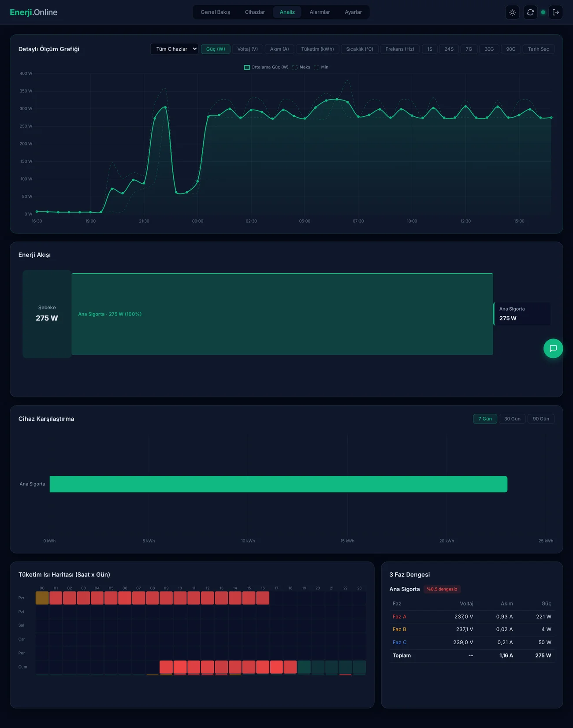This screenshot has height=728, width=573.
Task: Open the floating chat bubble button
Action: pos(553,349)
